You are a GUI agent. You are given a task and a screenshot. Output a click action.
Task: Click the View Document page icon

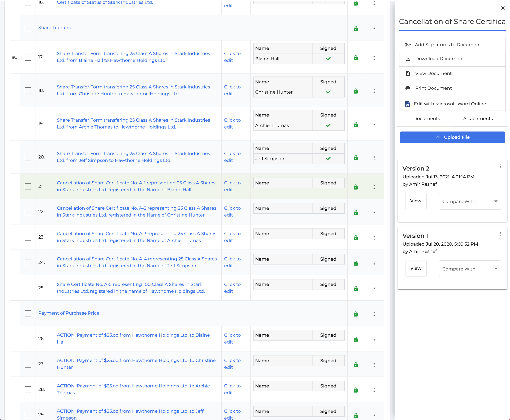coord(408,73)
